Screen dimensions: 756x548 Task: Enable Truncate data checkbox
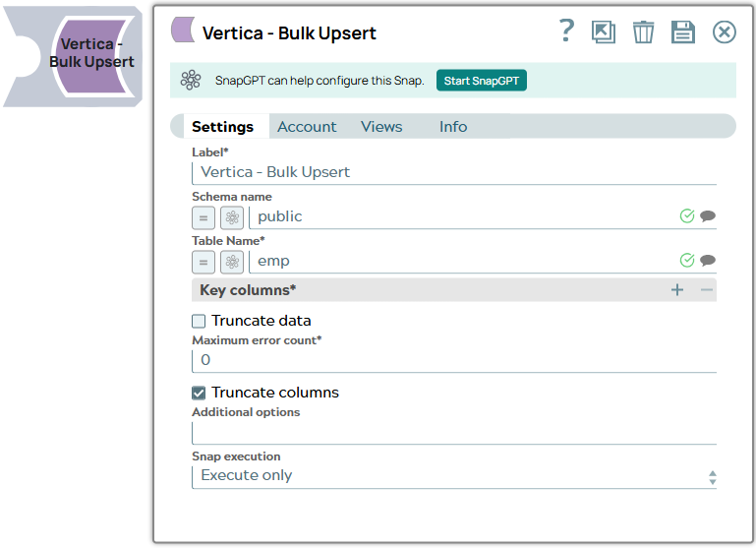coord(199,322)
